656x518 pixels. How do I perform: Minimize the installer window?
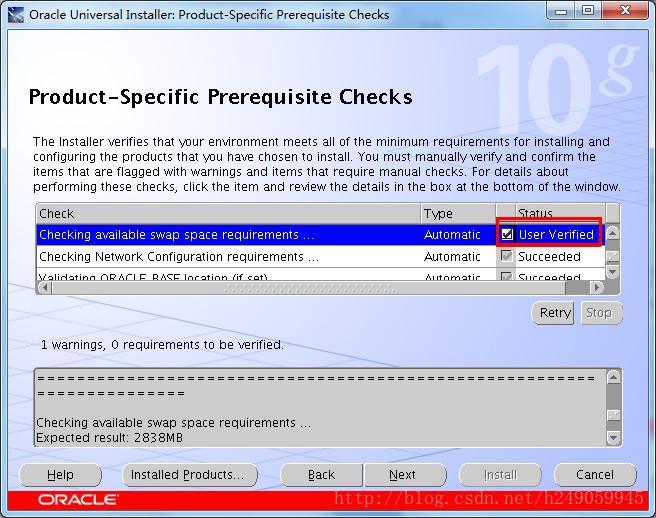point(561,11)
